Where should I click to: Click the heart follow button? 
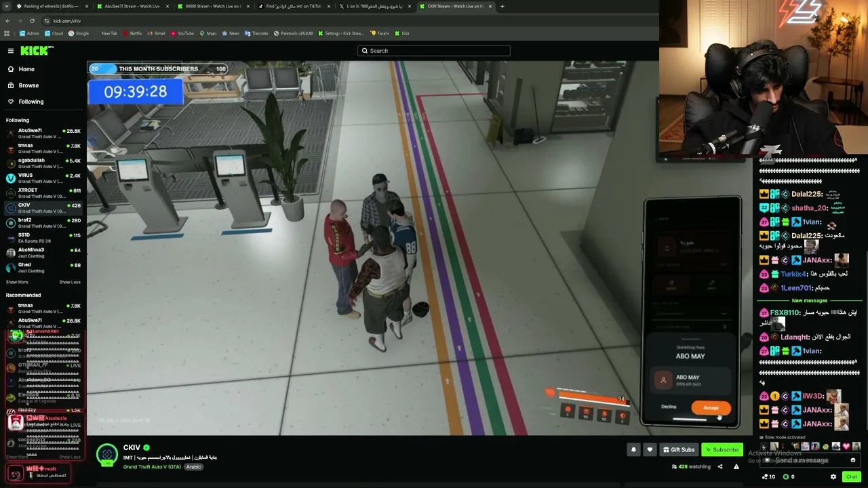pyautogui.click(x=650, y=449)
